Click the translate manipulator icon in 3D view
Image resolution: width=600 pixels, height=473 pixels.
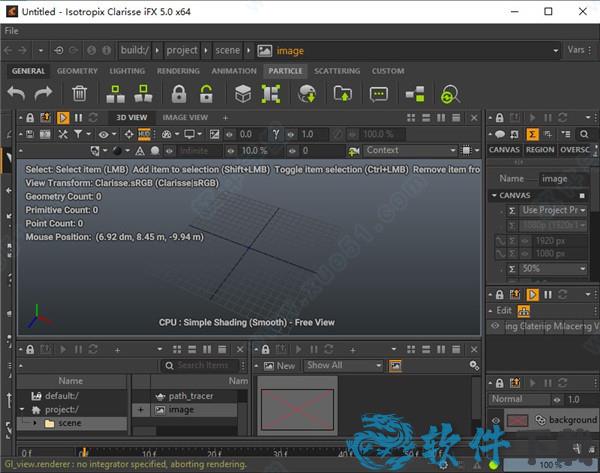coord(129,134)
